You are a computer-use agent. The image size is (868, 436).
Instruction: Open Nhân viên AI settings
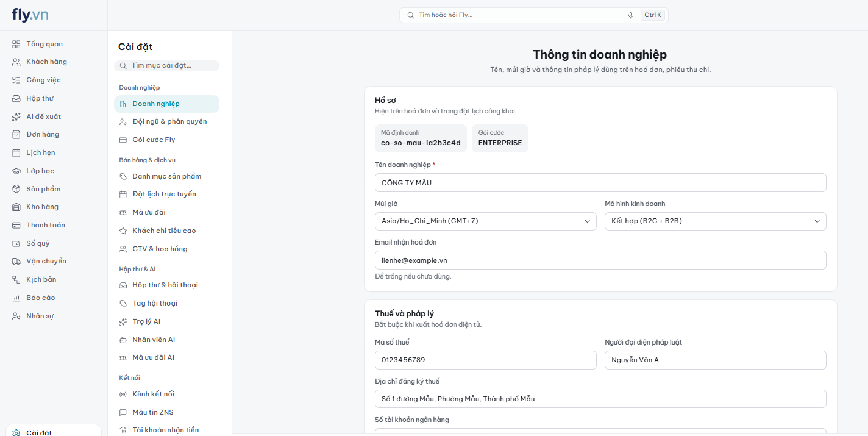(x=166, y=340)
